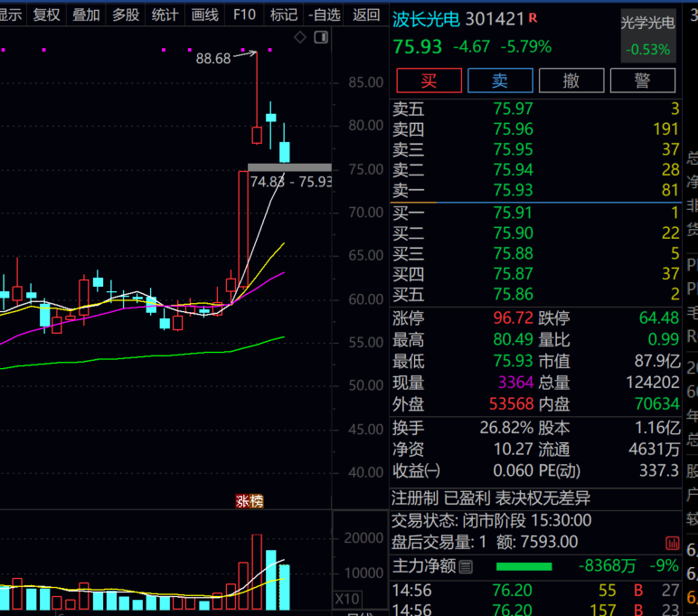The width and height of the screenshot is (698, 616).
Task: Click the blue 卖 sell button
Action: coord(500,81)
